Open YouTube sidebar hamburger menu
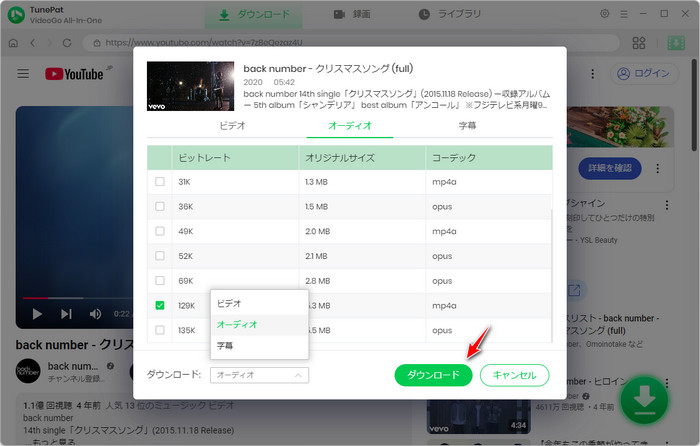The width and height of the screenshot is (700, 446). point(23,73)
